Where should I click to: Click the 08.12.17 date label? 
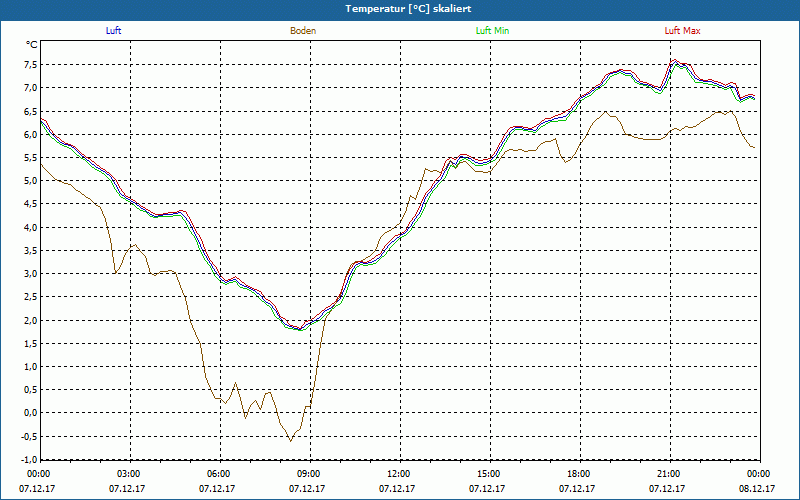pyautogui.click(x=757, y=488)
